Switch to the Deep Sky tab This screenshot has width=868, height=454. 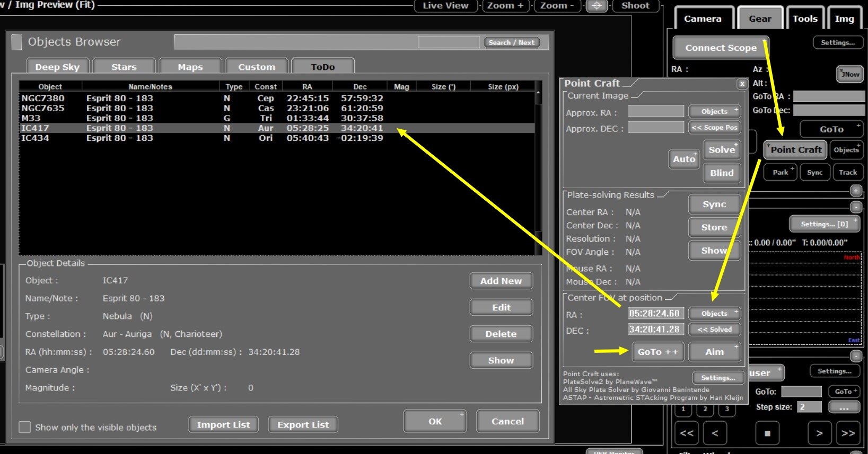[57, 67]
